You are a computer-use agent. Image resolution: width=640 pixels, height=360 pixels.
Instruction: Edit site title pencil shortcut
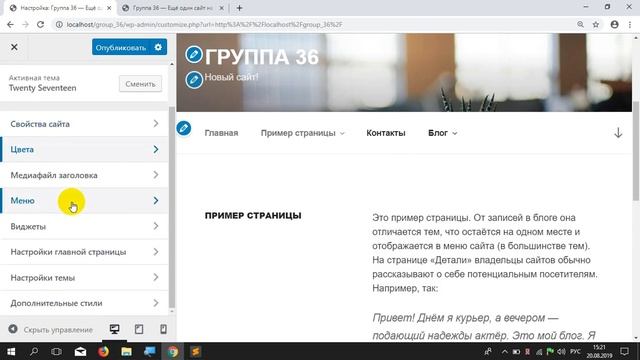point(193,55)
